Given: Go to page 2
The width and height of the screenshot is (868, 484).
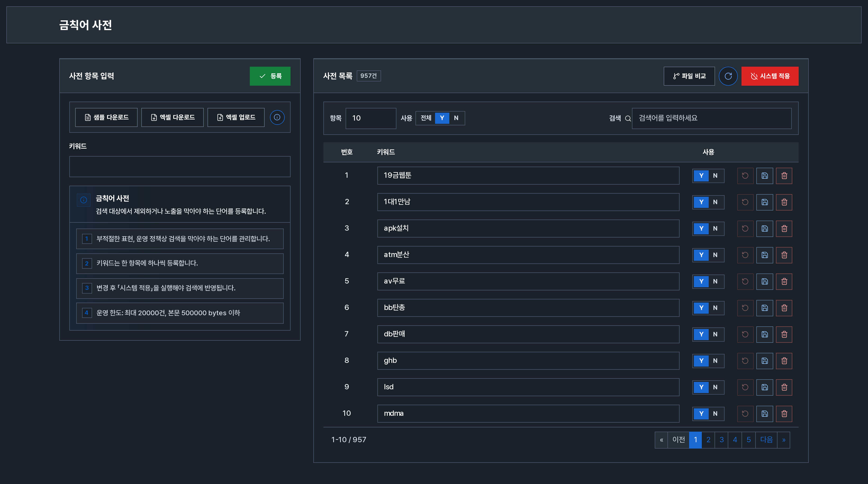Looking at the screenshot, I should 708,440.
